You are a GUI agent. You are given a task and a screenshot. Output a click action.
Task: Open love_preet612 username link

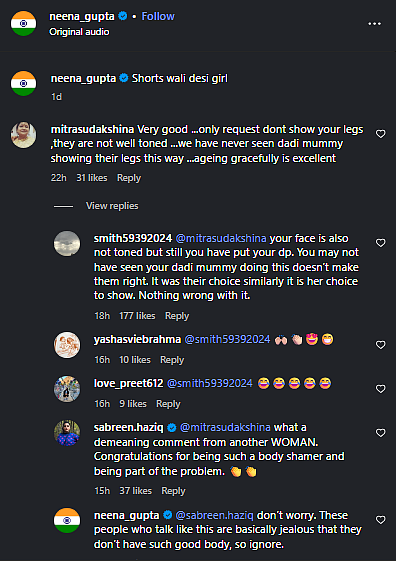click(128, 383)
